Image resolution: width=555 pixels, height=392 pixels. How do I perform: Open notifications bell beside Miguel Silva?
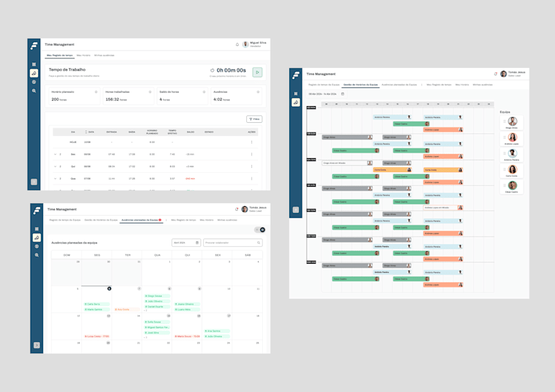coord(237,44)
